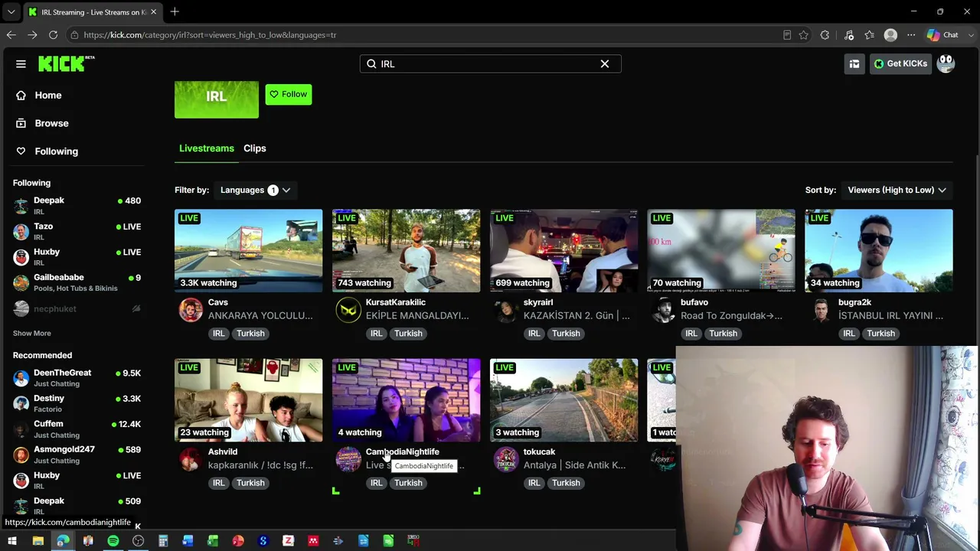Open Destiny in Recommended list
The height and width of the screenshot is (551, 980).
(x=77, y=403)
